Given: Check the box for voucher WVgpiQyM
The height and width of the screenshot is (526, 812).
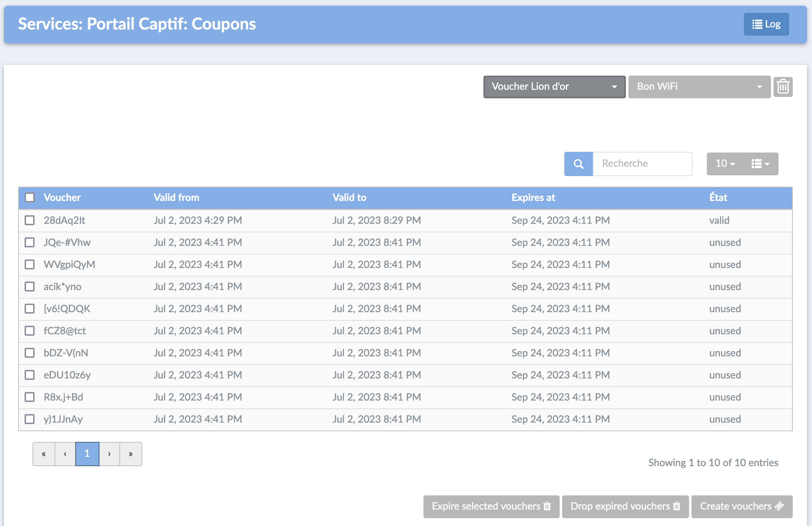Looking at the screenshot, I should (x=30, y=264).
